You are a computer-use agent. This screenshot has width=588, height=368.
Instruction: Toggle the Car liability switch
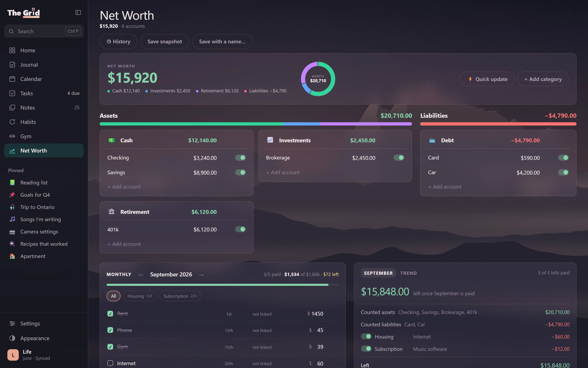tap(563, 172)
